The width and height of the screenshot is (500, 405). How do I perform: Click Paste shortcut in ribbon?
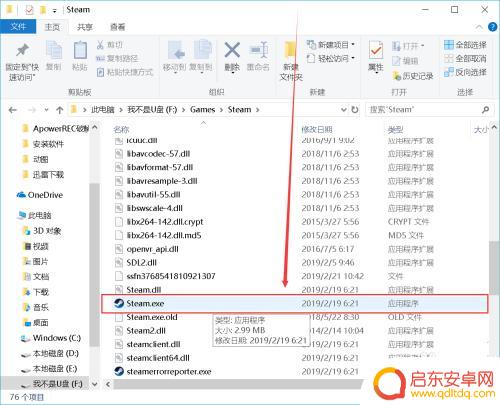(x=125, y=72)
